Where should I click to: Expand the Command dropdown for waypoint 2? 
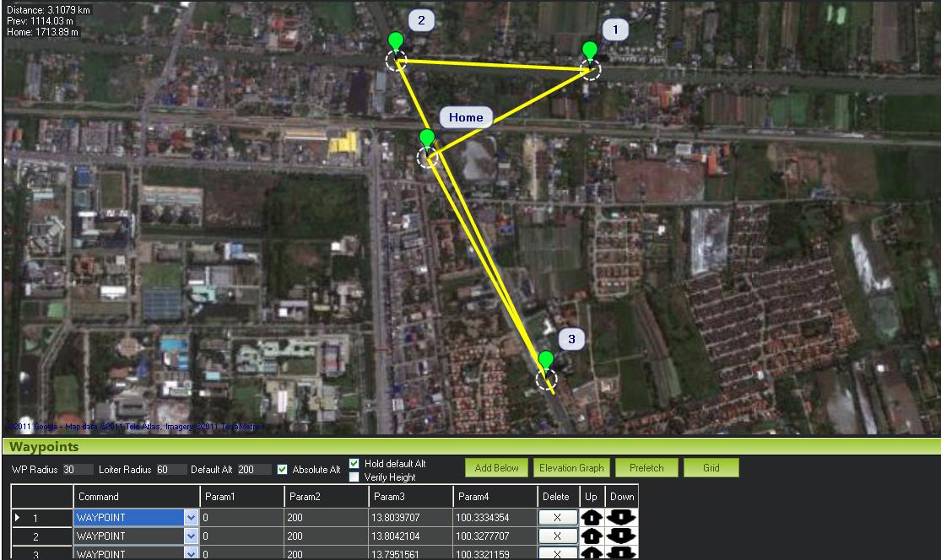pyautogui.click(x=191, y=536)
